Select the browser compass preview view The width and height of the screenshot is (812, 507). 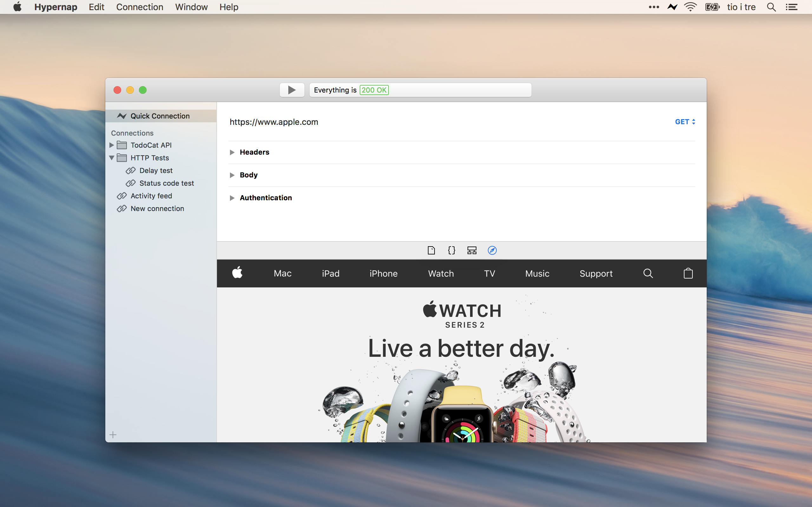pos(492,250)
